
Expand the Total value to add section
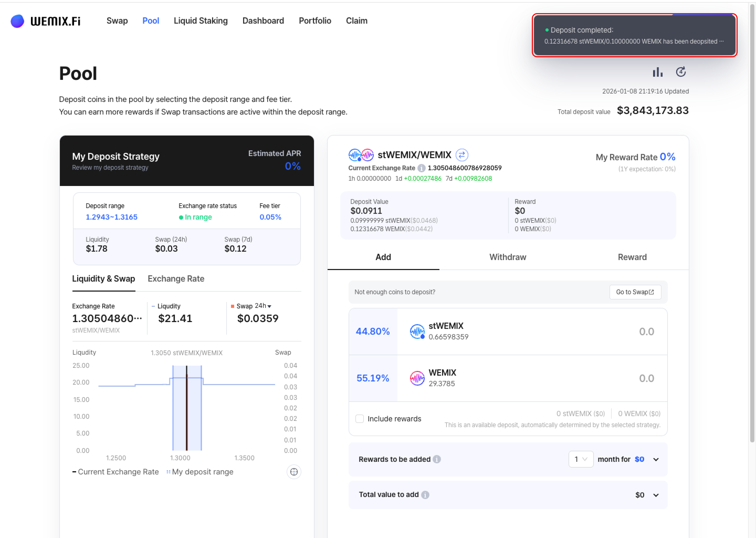pos(656,495)
